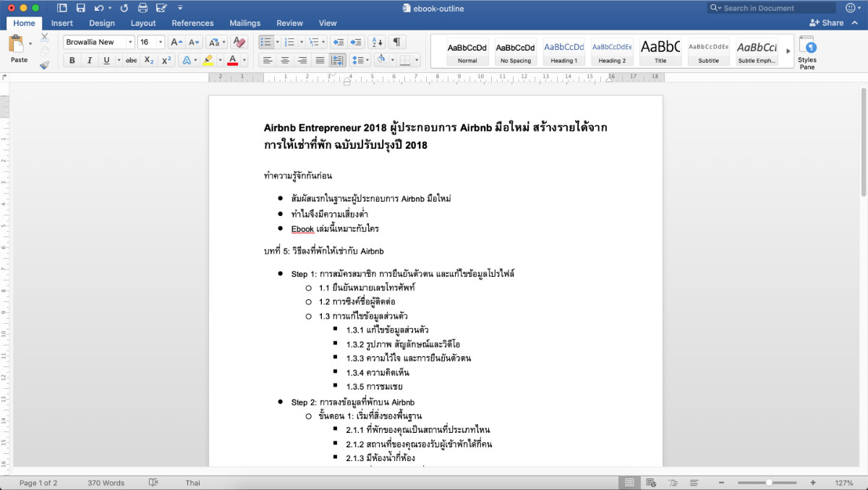This screenshot has height=490, width=868.
Task: Decrease font size with the smaller A icon
Action: point(194,42)
